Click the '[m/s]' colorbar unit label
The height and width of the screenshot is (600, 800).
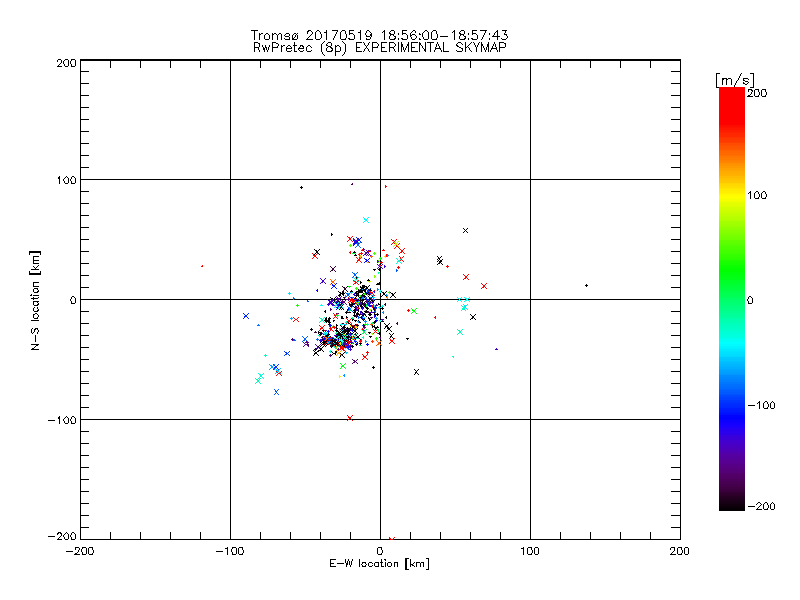pyautogui.click(x=735, y=80)
